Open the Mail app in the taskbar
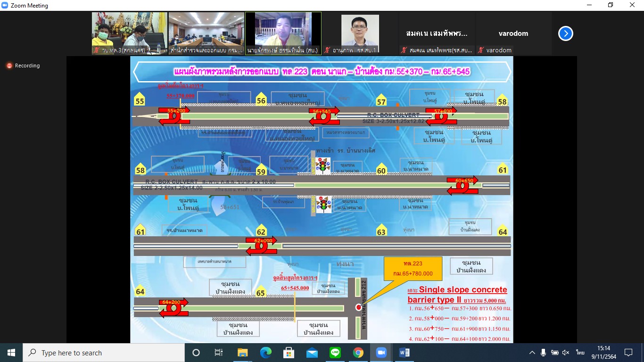 tap(312, 353)
